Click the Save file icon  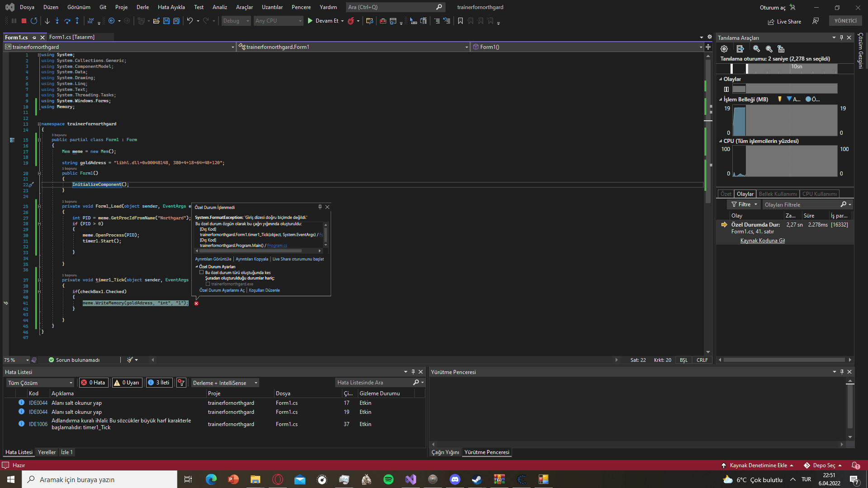click(x=166, y=21)
